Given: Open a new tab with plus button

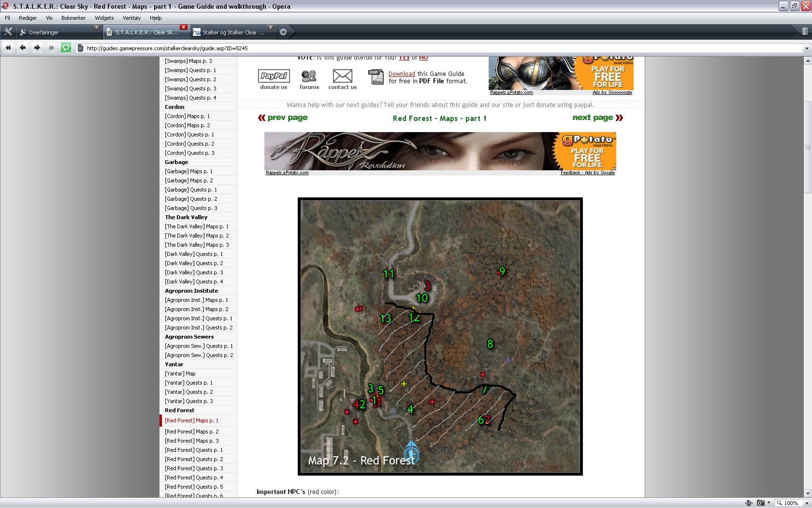Looking at the screenshot, I should coord(283,32).
